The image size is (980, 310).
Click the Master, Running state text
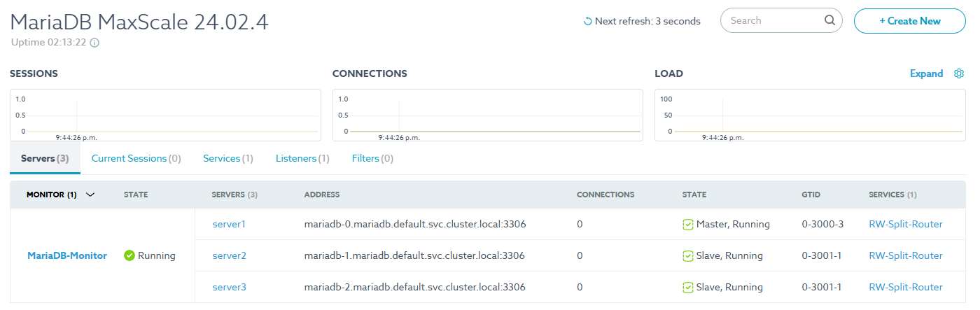click(733, 225)
